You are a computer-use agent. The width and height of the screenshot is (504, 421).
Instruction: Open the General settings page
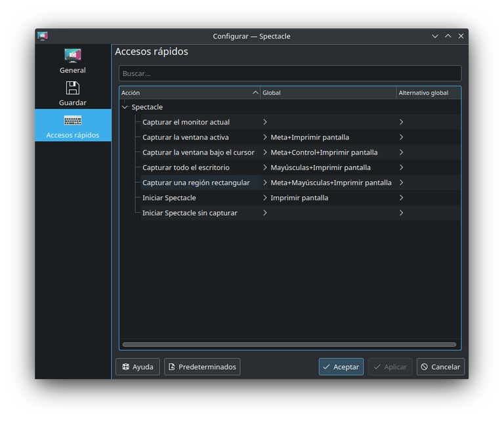click(x=73, y=61)
